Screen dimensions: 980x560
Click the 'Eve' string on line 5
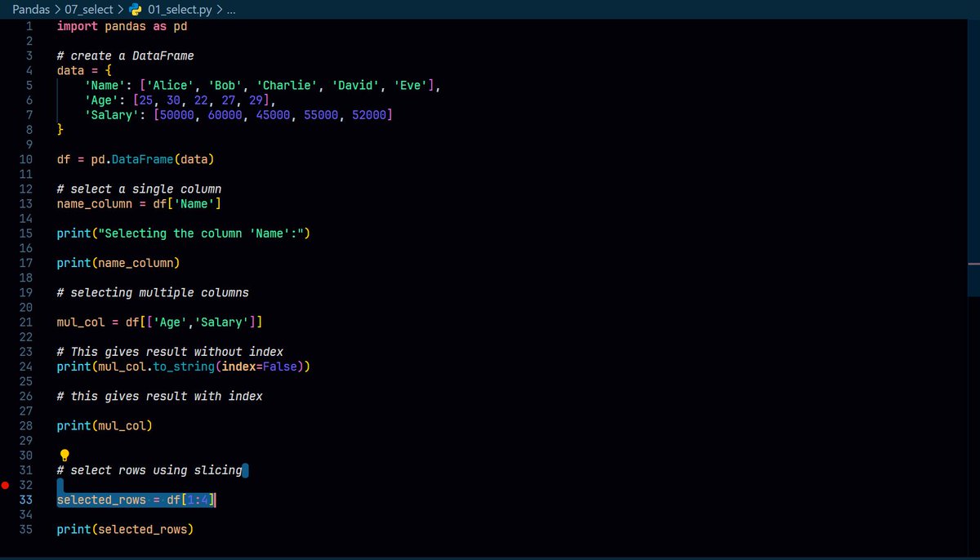[412, 85]
